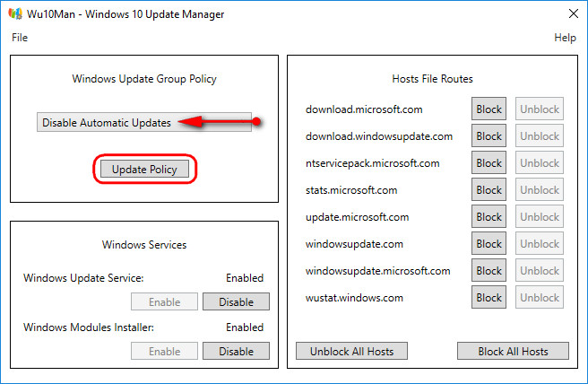This screenshot has height=384, width=588.
Task: Click the Windows Update Service Enabled status
Action: click(245, 278)
